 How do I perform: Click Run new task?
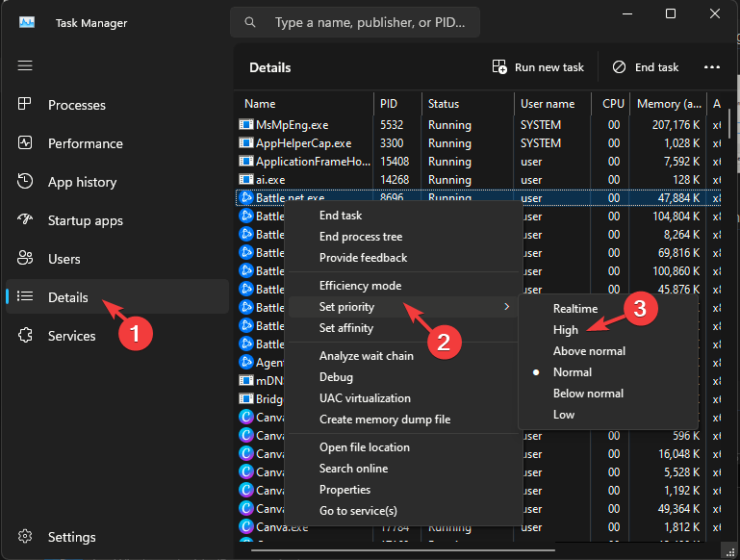pyautogui.click(x=538, y=67)
